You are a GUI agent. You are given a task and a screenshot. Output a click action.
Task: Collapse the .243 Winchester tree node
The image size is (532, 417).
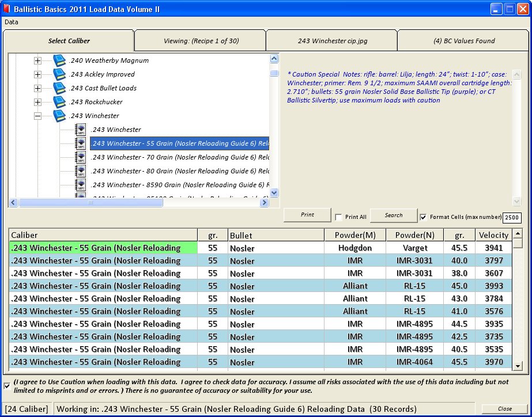(37, 116)
